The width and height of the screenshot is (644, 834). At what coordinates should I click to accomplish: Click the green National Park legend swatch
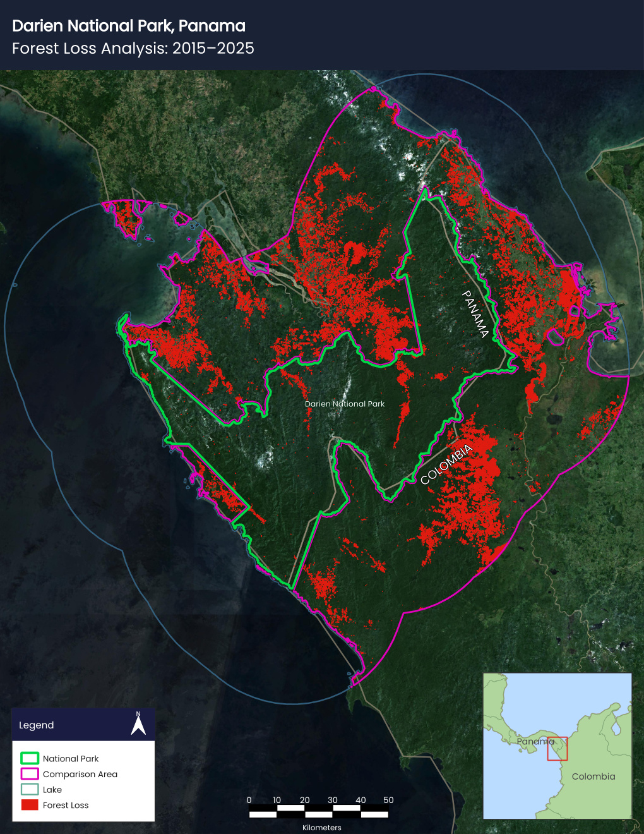pos(30,758)
